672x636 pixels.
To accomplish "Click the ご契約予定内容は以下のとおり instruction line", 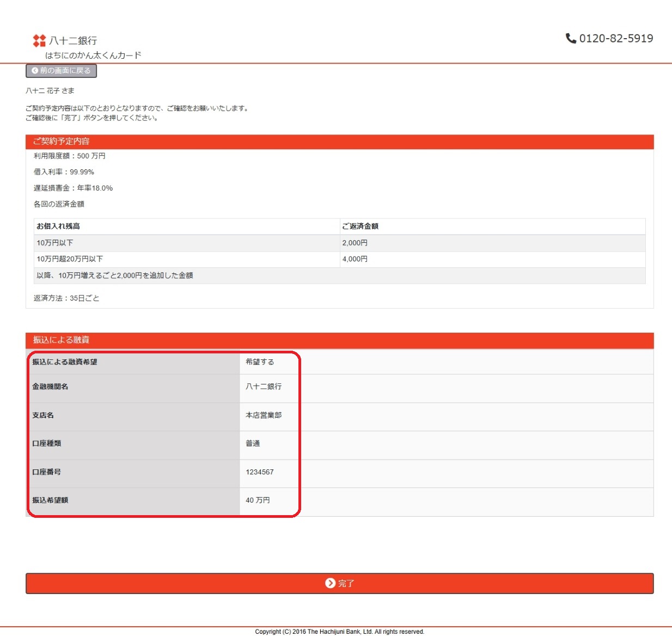I will click(x=138, y=108).
